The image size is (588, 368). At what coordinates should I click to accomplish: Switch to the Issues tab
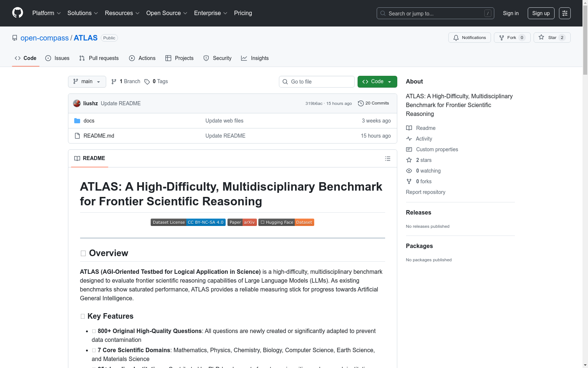[x=57, y=58]
